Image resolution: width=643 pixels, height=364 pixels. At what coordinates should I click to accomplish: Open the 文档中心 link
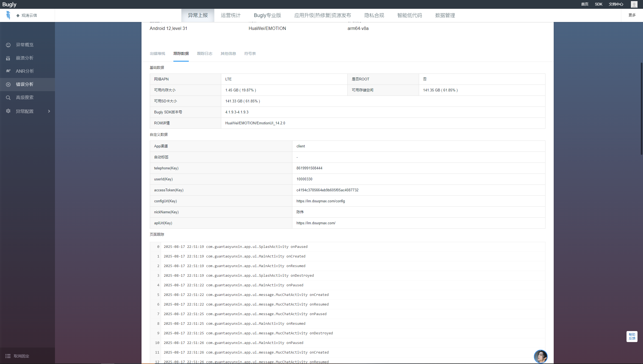click(616, 4)
